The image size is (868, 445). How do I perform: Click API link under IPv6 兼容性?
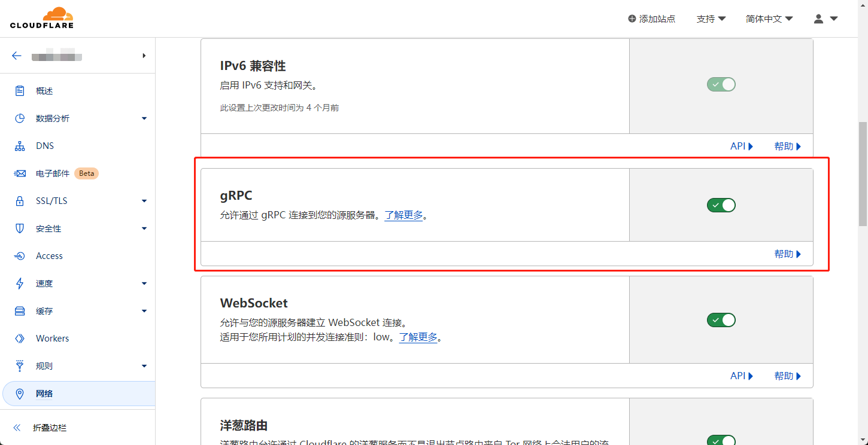click(742, 146)
